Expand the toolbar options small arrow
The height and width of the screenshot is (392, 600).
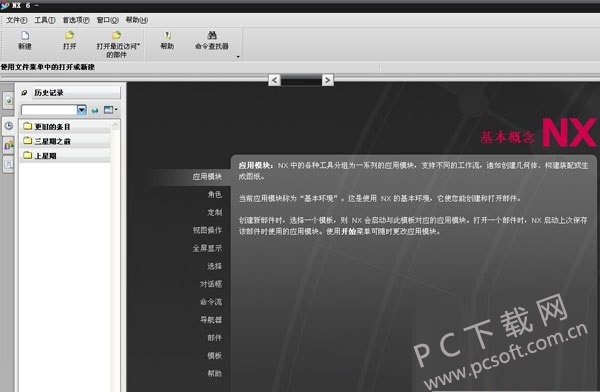click(x=238, y=57)
